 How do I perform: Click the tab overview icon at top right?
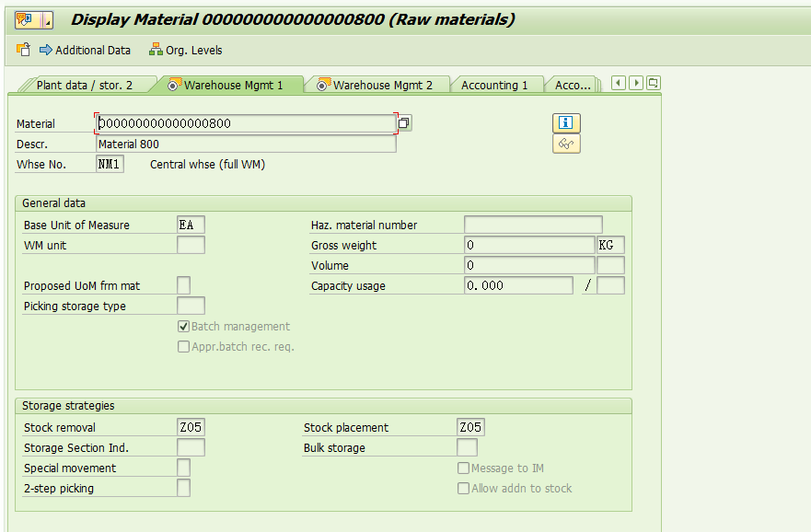pos(653,82)
